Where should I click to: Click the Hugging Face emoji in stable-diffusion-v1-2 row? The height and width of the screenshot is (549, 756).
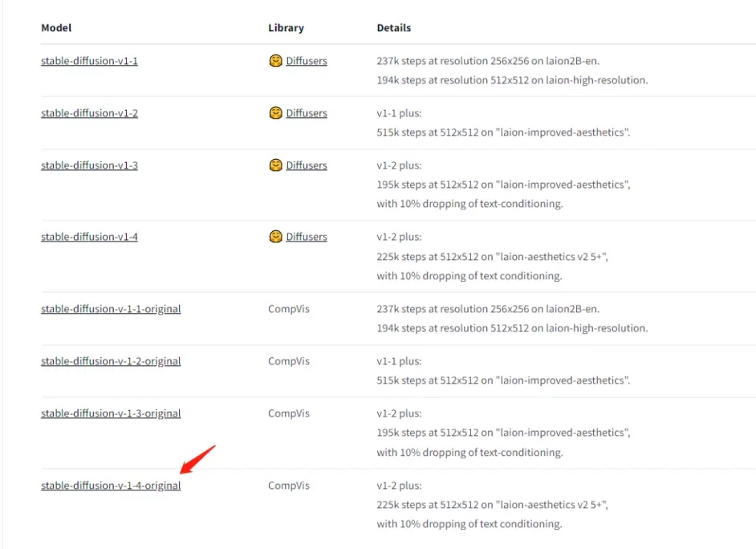[x=275, y=113]
